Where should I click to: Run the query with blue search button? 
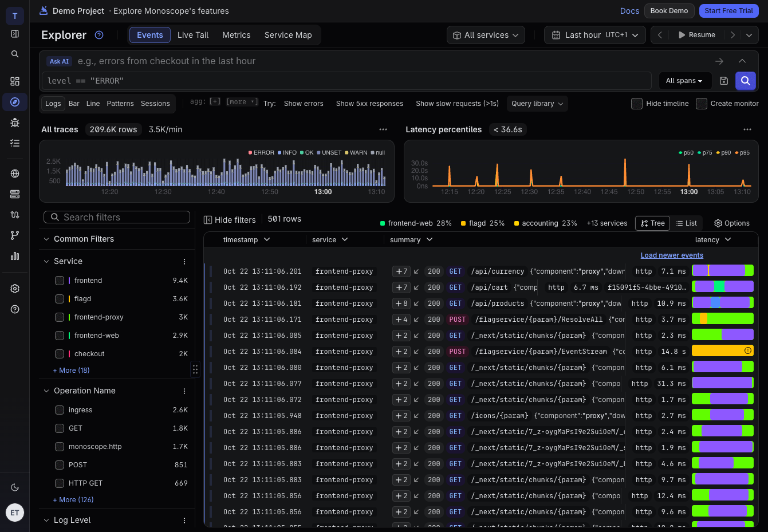click(x=746, y=81)
